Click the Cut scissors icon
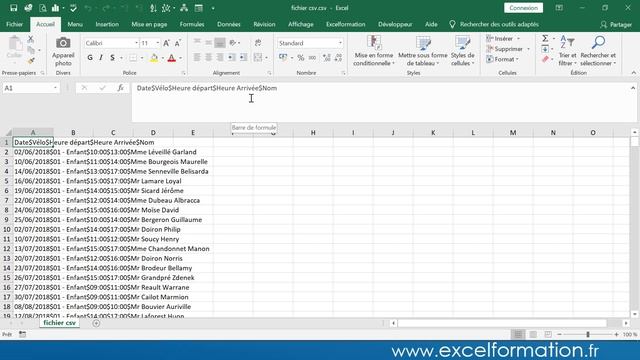 pos(31,39)
